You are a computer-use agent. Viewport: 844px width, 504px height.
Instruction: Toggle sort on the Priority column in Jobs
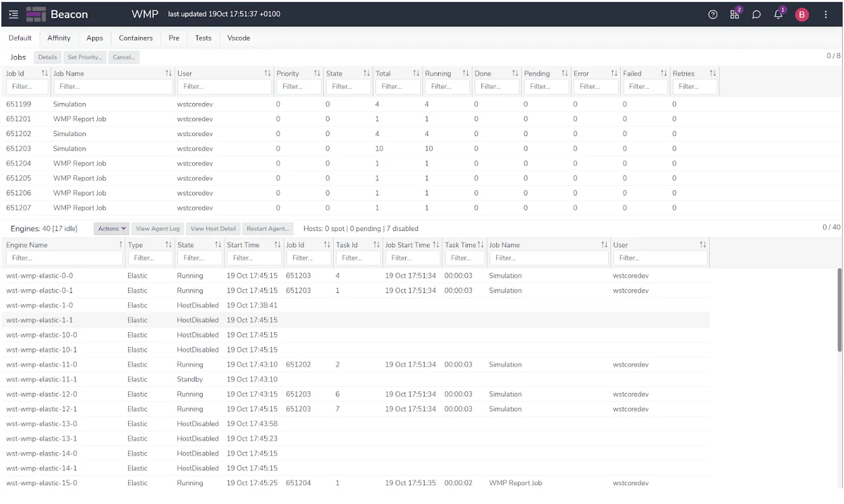pos(317,73)
